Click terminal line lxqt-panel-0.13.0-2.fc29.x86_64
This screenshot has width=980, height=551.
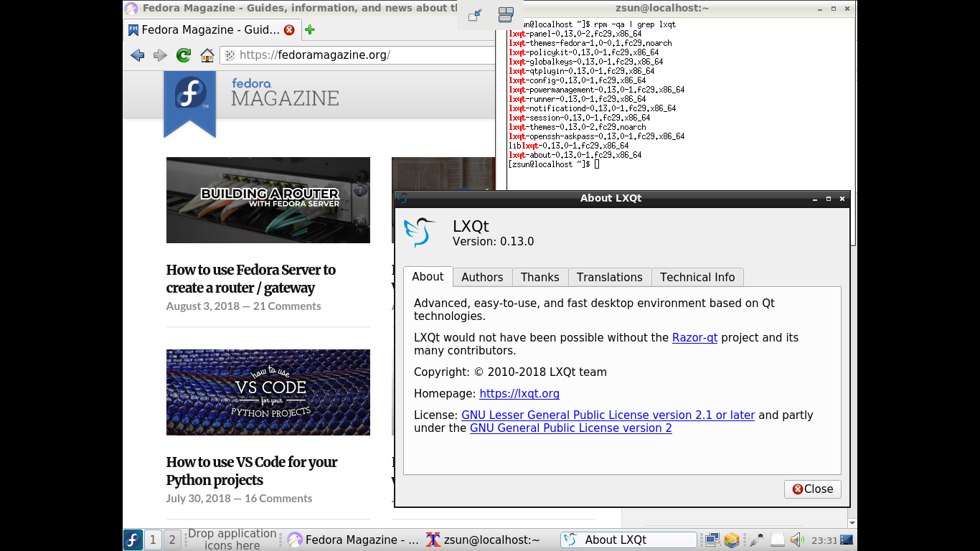coord(575,34)
